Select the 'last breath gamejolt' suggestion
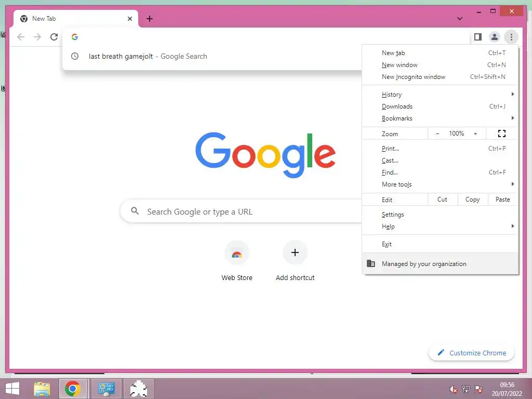Screen dimensions: 532x399 click(x=212, y=56)
